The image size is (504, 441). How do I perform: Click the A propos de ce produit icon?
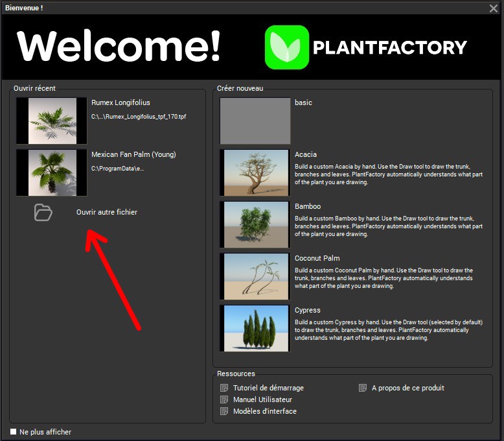pos(363,388)
